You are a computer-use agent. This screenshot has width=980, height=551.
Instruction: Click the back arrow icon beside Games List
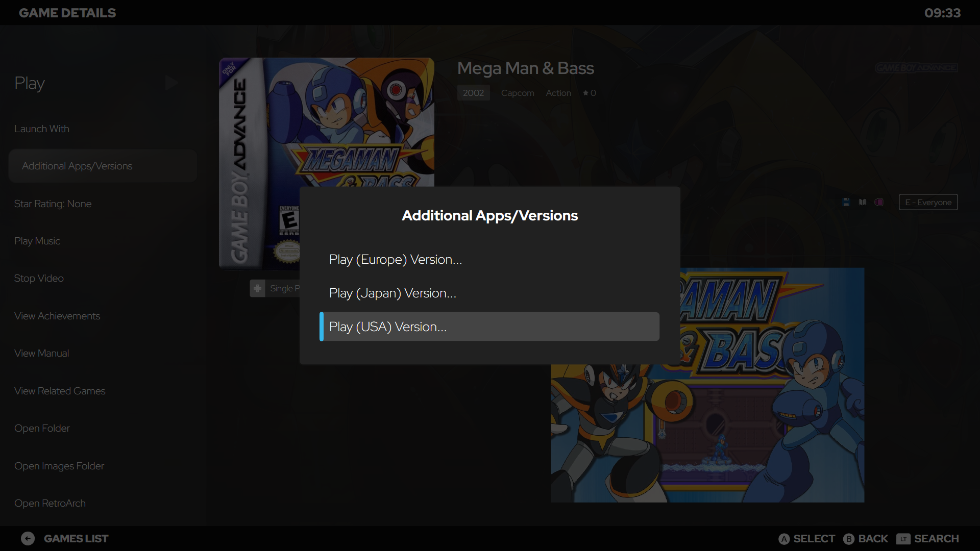coord(28,538)
